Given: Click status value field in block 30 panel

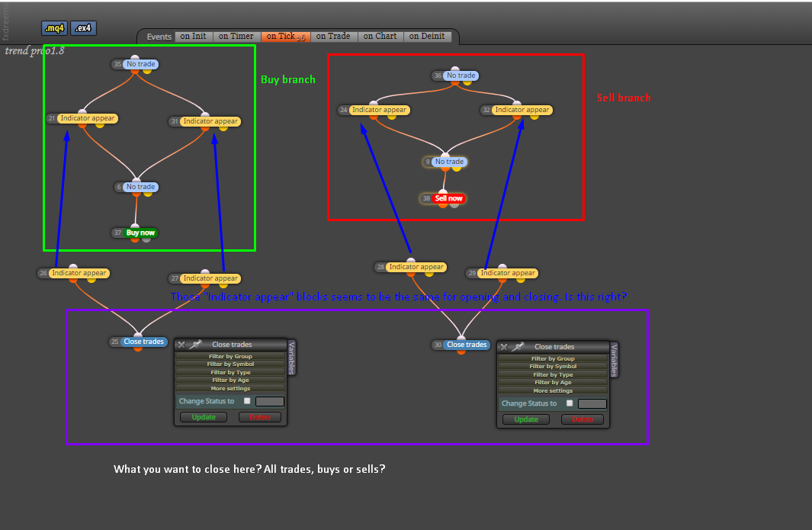Looking at the screenshot, I should pyautogui.click(x=592, y=403).
